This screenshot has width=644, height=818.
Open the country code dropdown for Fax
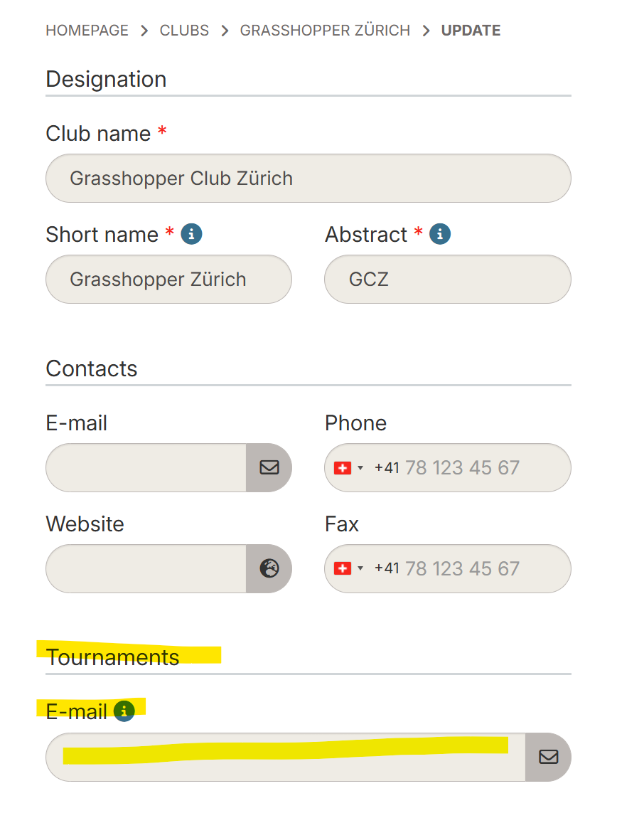tap(360, 568)
